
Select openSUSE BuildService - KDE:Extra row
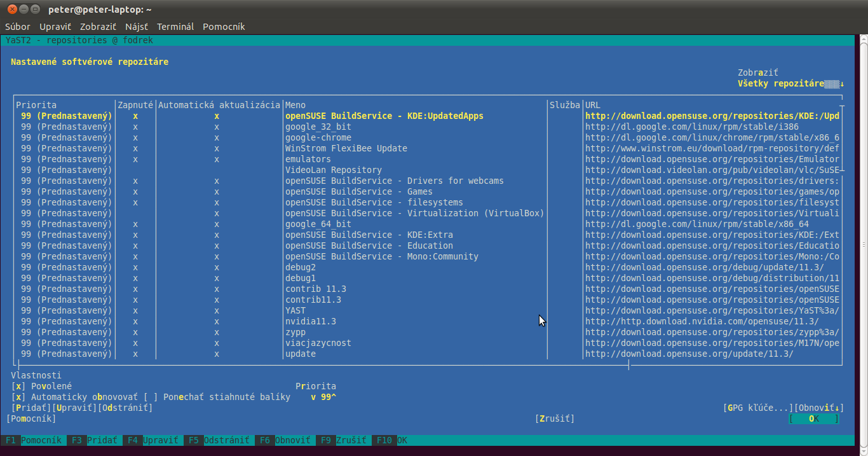click(428, 235)
